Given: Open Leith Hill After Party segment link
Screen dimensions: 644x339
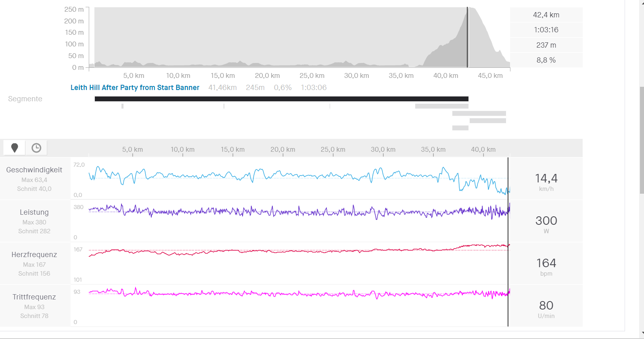Looking at the screenshot, I should pyautogui.click(x=135, y=88).
